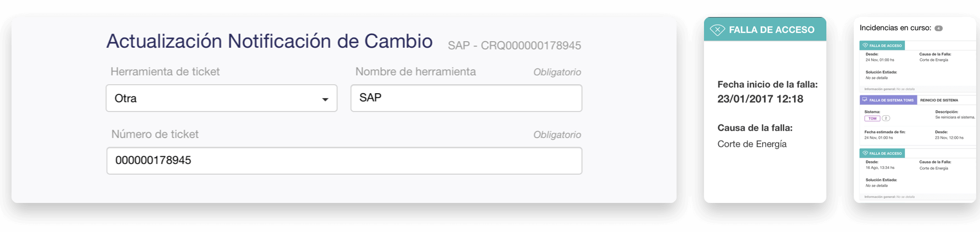
Task: Click the Incidencias en curso heading
Action: click(x=895, y=28)
